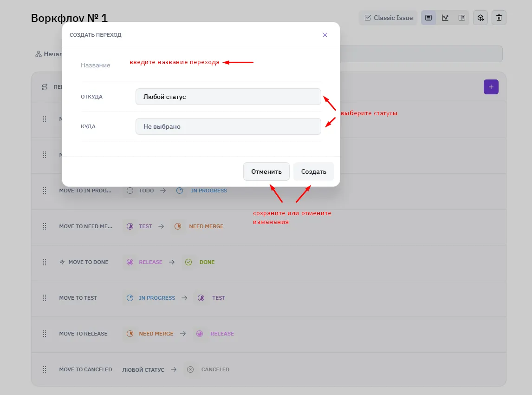The width and height of the screenshot is (532, 395).
Task: Click the RELEASE icon in MOVE TO DONE row
Action: point(130,262)
